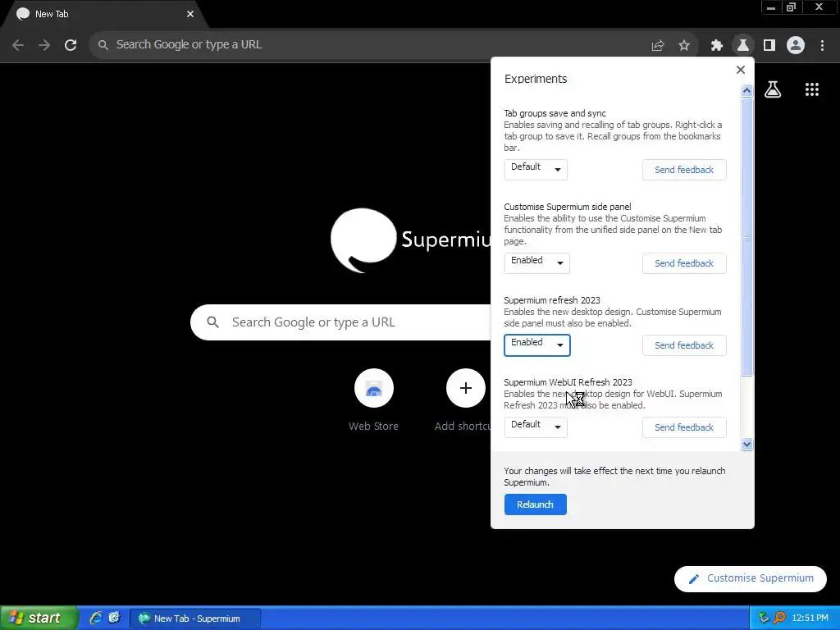
Task: Close the New Tab tab
Action: point(190,14)
